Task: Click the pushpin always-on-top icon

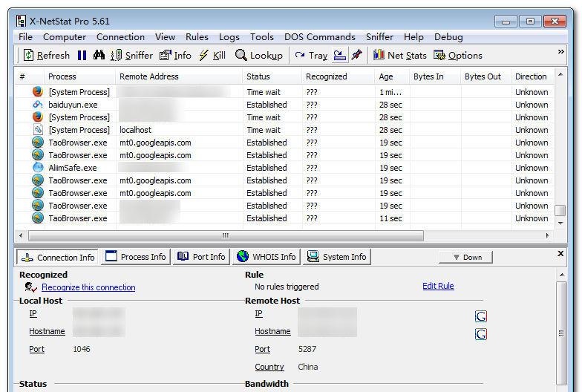Action: pos(356,55)
